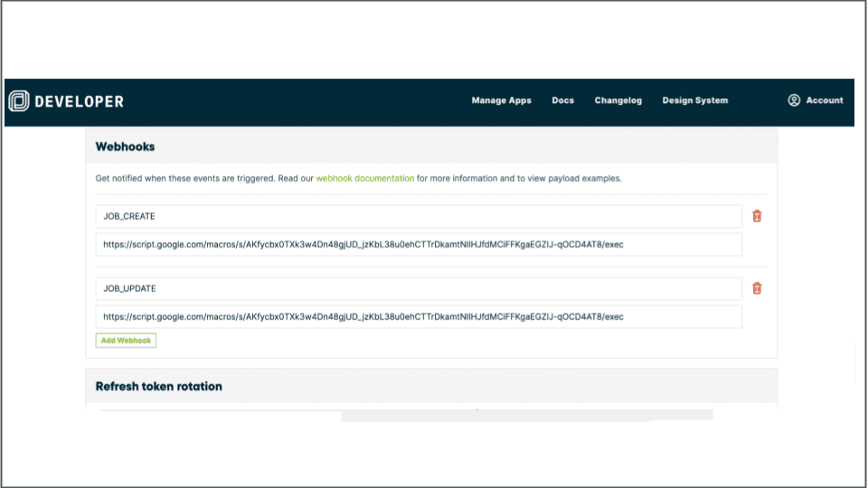Delete the JOB_UPDATE webhook with trash icon
This screenshot has width=868, height=488.
tap(757, 288)
